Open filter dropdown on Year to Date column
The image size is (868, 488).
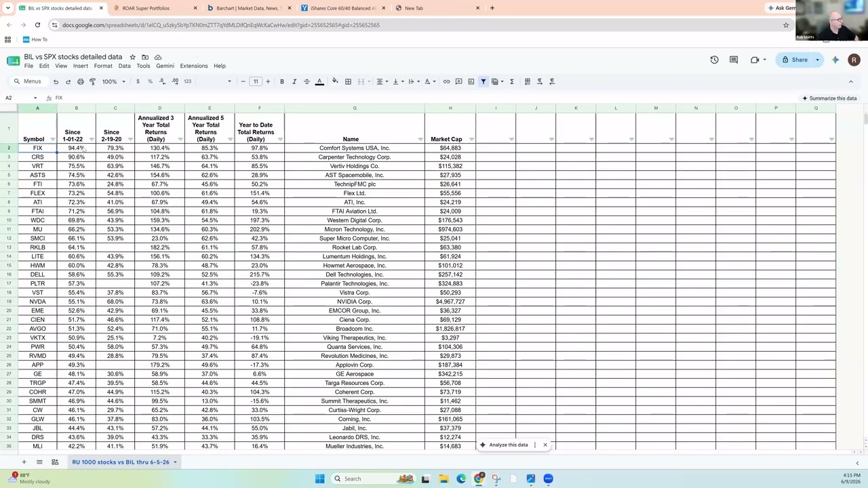[x=280, y=140]
